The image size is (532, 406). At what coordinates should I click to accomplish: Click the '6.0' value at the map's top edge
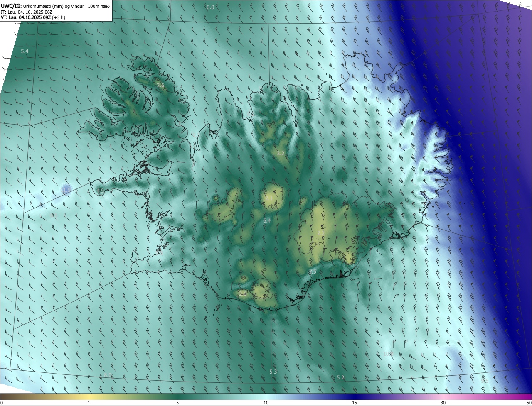pyautogui.click(x=210, y=7)
